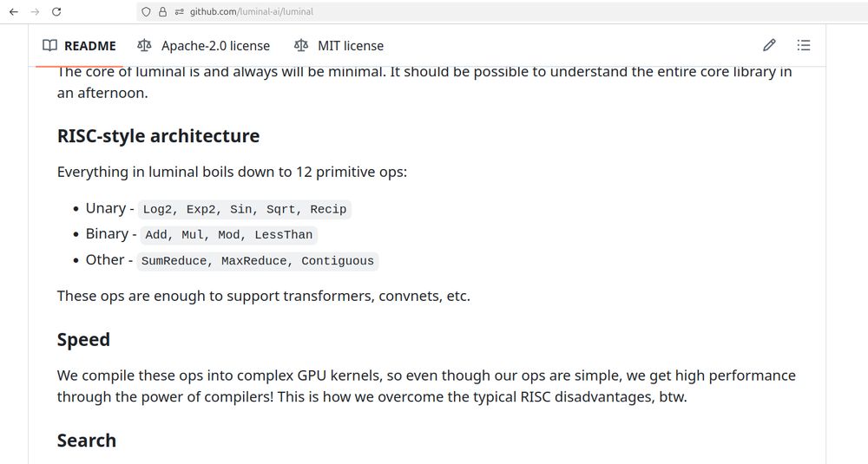Click the browser forward arrow
The height and width of the screenshot is (464, 868).
[x=35, y=12]
